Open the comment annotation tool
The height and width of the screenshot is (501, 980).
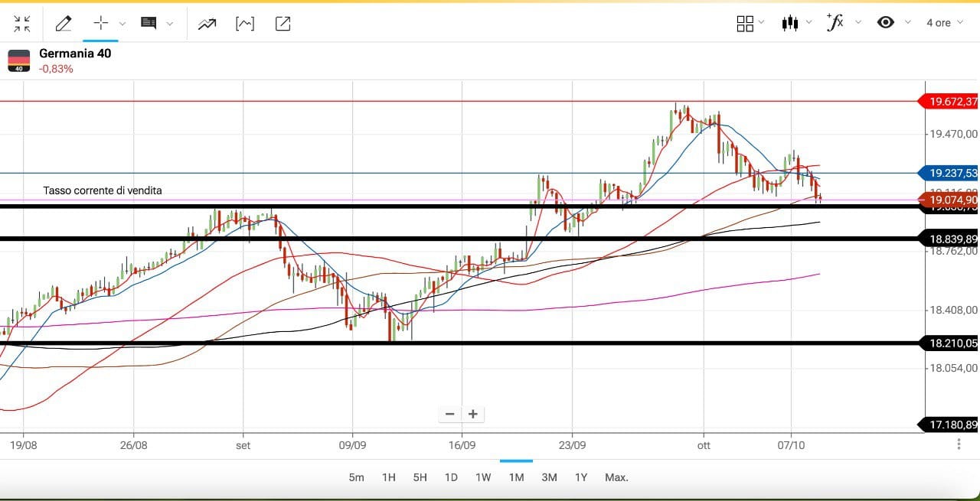[x=149, y=24]
